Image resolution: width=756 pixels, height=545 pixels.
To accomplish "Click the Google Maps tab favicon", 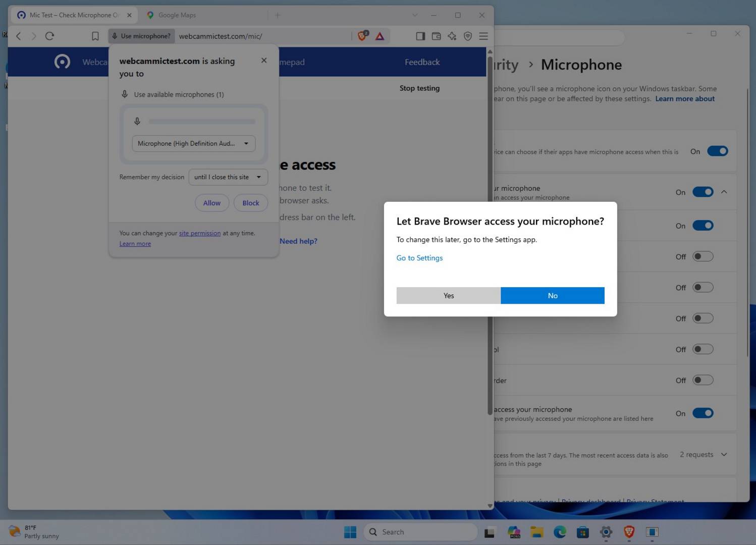I will click(150, 15).
